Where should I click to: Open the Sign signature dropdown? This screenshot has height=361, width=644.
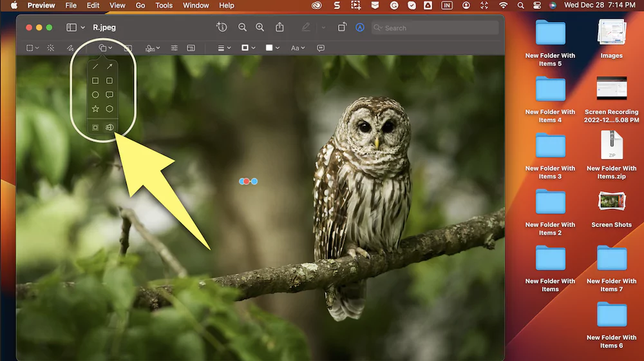point(153,48)
